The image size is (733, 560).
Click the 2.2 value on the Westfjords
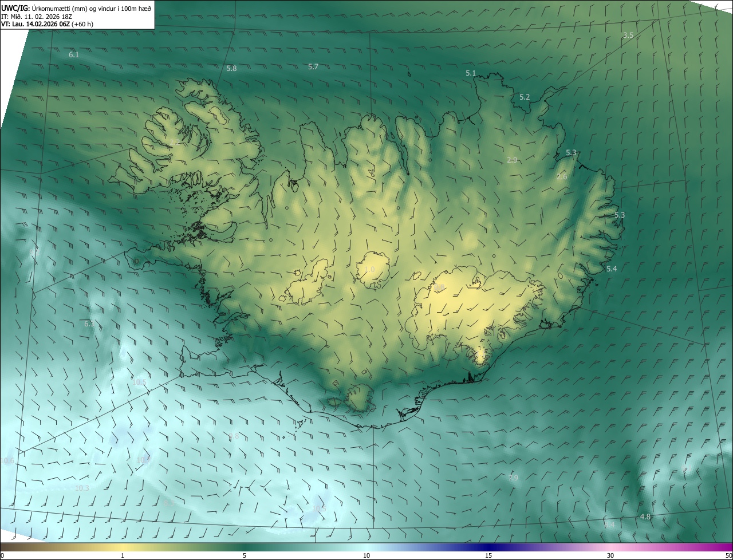point(175,143)
